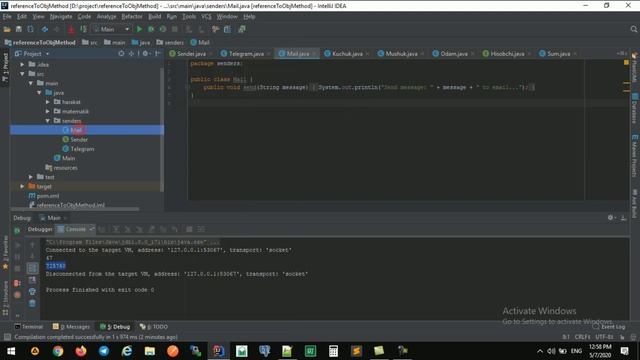The height and width of the screenshot is (360, 640).
Task: Open Project Structure toolbar icon
Action: pos(227,29)
